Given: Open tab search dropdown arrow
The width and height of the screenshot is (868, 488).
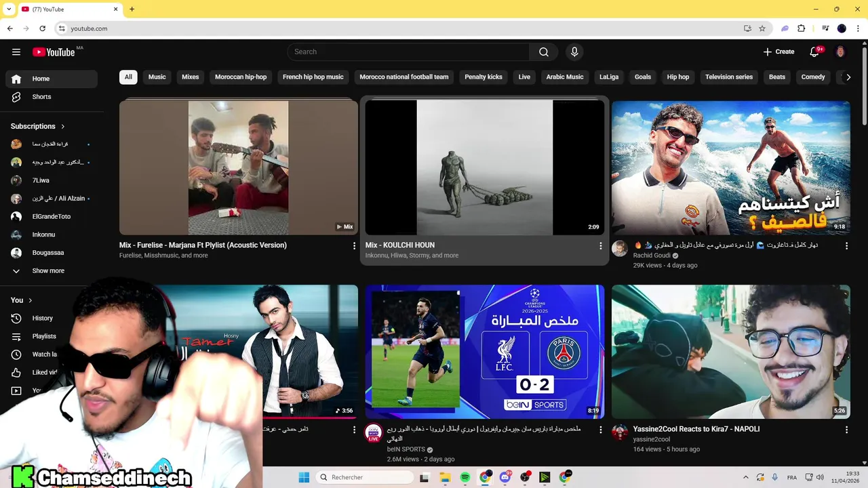Looking at the screenshot, I should [9, 9].
